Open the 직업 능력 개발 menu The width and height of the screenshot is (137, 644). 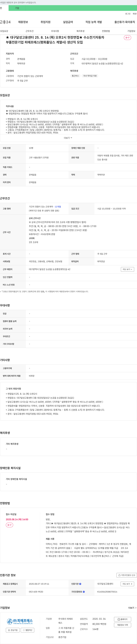pos(94,22)
